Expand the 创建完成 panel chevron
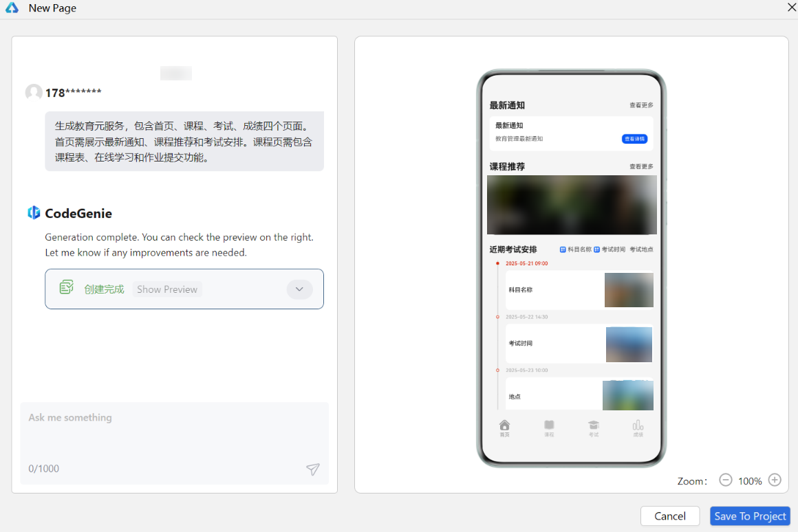Screen dimensions: 798x532 pyautogui.click(x=299, y=289)
